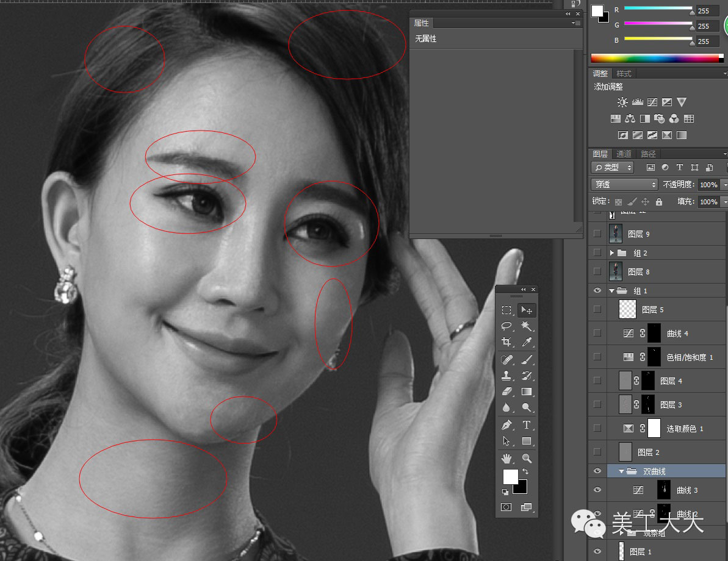The height and width of the screenshot is (561, 728).
Task: Select the 选取颜色 1 layer name
Action: (x=685, y=429)
